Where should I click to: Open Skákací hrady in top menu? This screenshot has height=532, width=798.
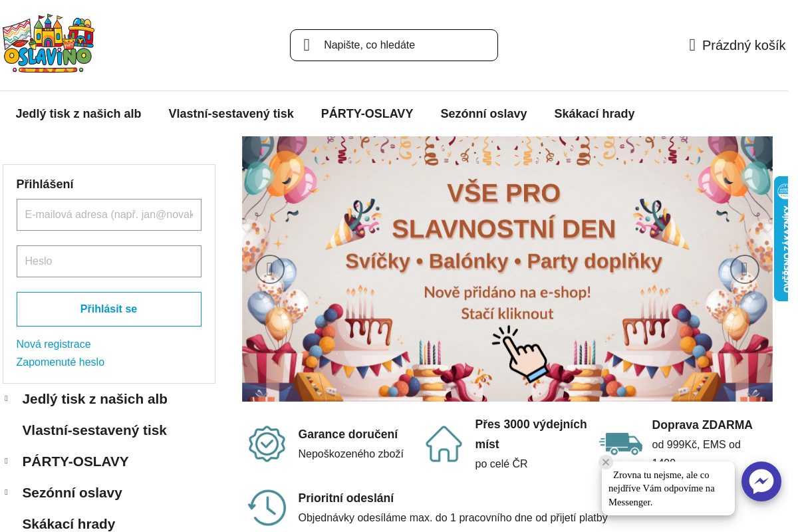click(x=594, y=114)
